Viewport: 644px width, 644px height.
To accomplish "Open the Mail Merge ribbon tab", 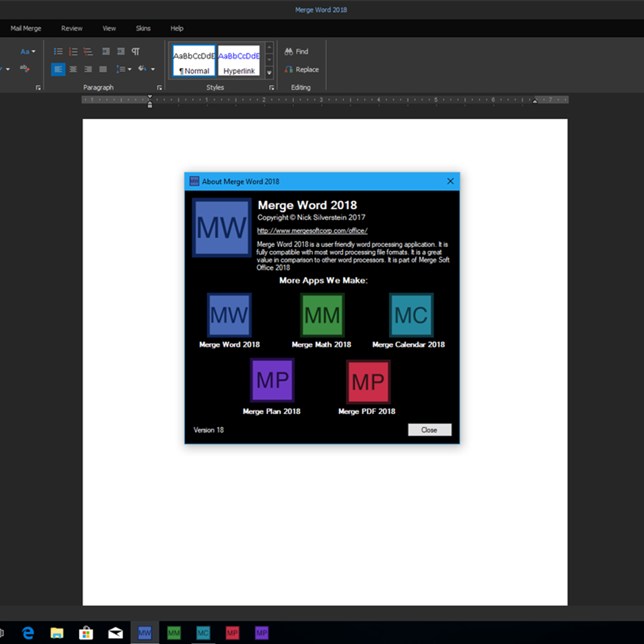I will click(26, 28).
